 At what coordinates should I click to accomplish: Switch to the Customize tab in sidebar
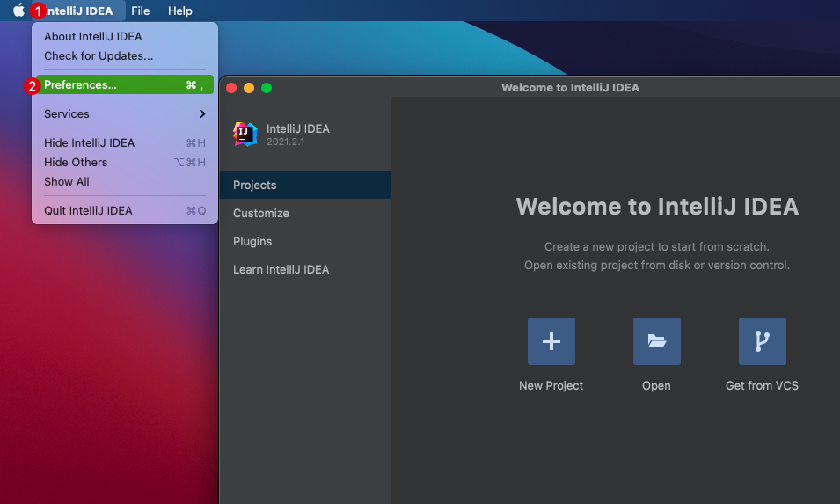pos(261,214)
